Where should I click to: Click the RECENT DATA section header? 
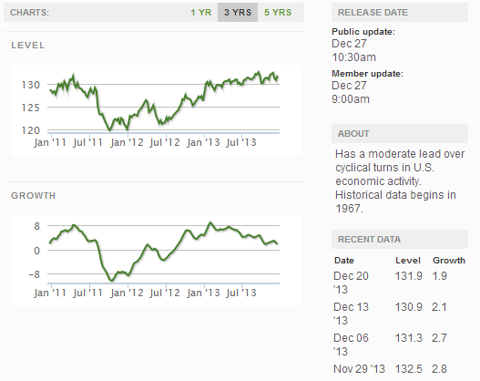[x=400, y=239]
